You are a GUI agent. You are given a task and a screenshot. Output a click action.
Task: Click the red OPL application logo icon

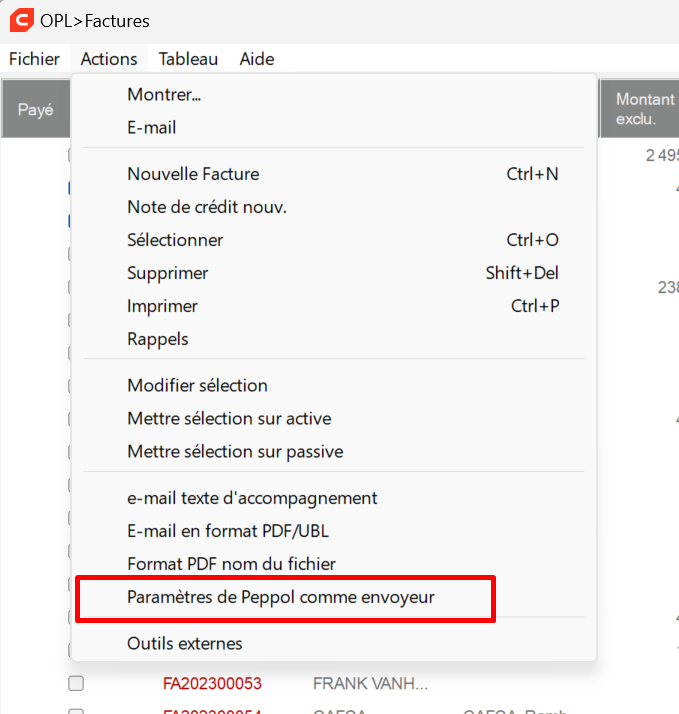(x=22, y=20)
